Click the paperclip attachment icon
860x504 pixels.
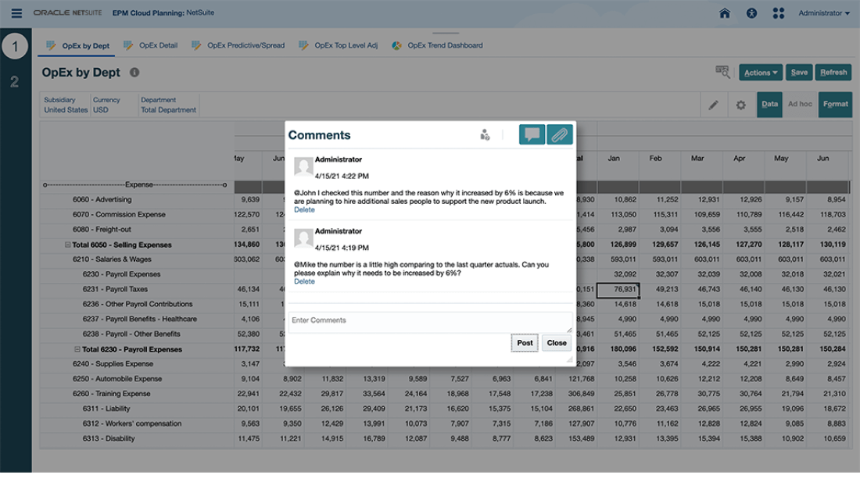point(559,134)
